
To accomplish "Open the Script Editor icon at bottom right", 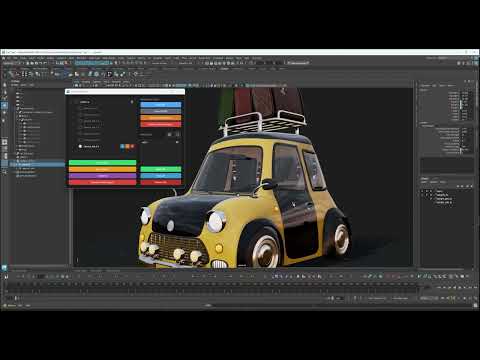I will tap(475, 305).
